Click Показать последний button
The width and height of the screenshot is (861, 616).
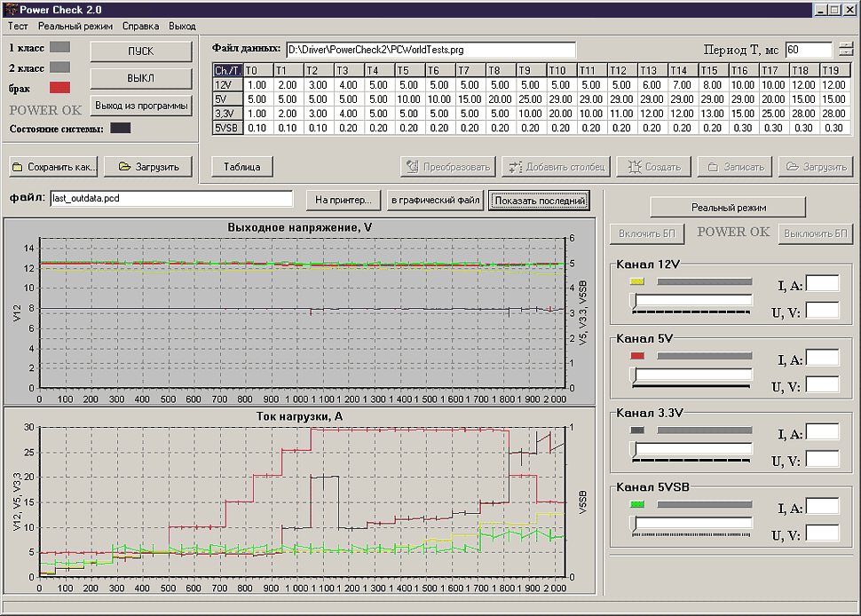(x=540, y=200)
